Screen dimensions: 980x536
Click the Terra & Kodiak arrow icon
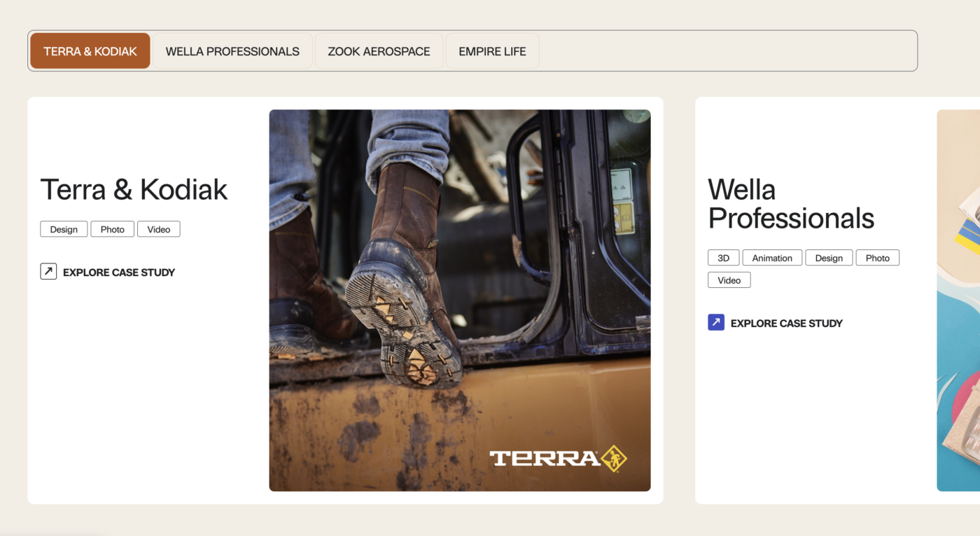[48, 271]
